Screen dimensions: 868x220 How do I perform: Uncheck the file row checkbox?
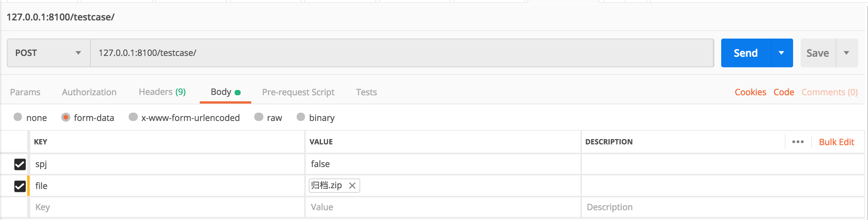(20, 186)
